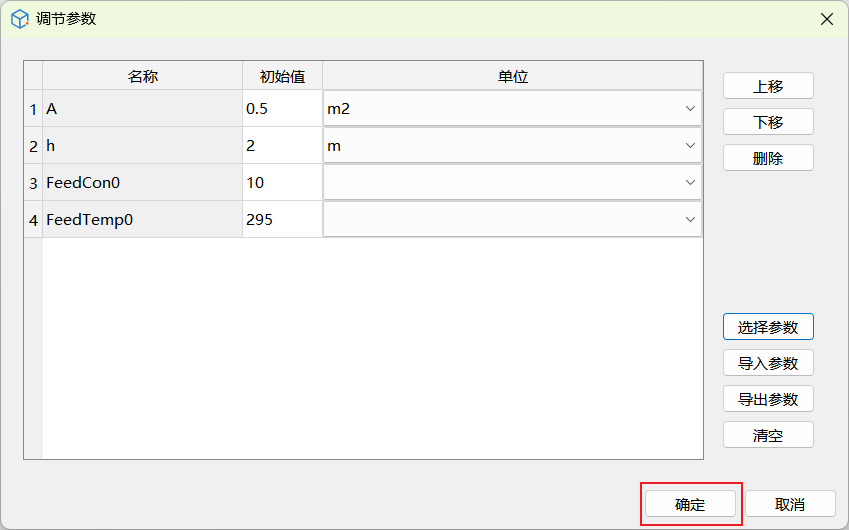Click the 删除 button

coord(767,158)
